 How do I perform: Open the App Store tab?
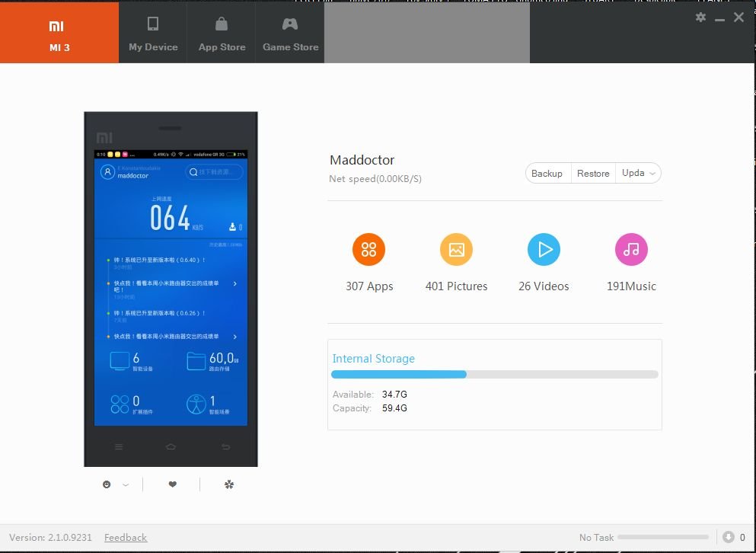[222, 32]
